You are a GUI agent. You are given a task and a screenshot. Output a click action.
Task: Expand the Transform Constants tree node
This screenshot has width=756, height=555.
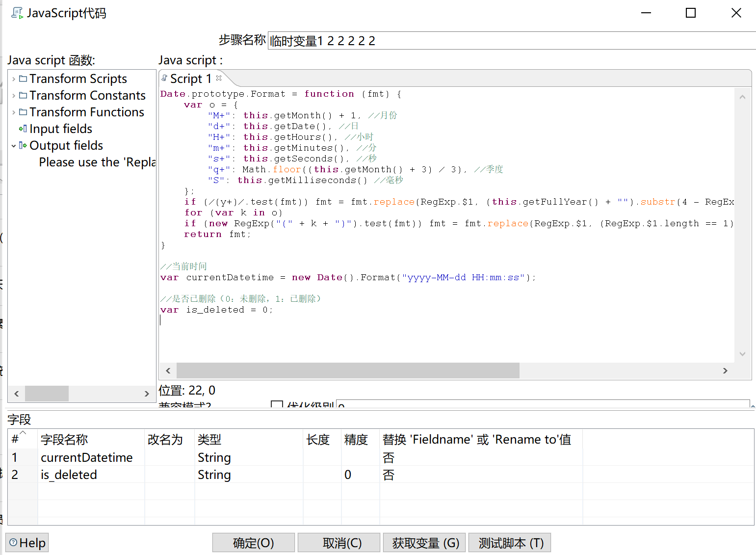(14, 96)
